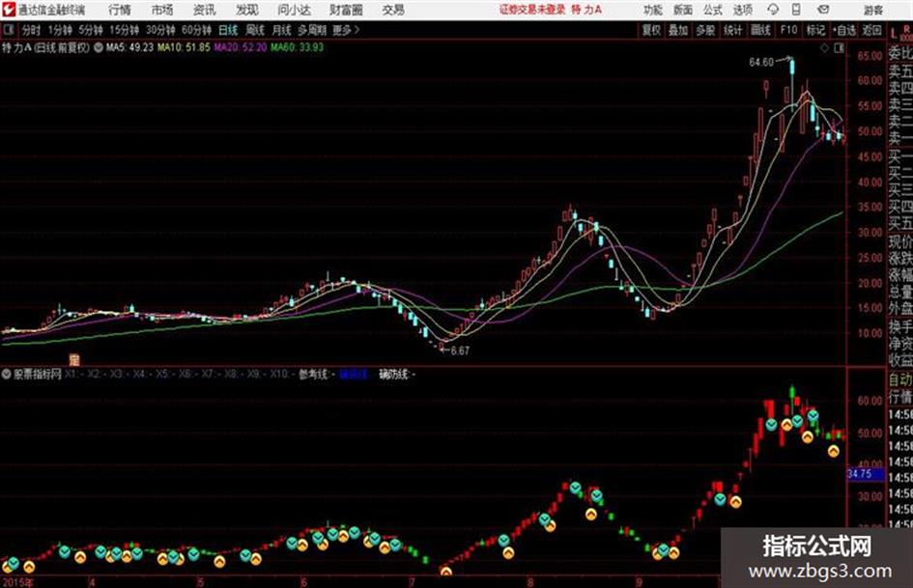Select the 日线 daily period tab
The width and height of the screenshot is (913, 588).
click(228, 30)
